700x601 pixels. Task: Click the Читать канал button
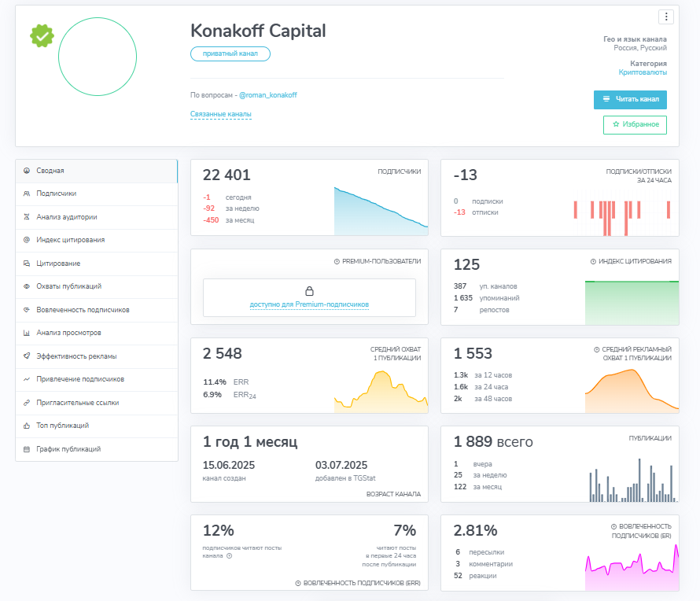[630, 100]
